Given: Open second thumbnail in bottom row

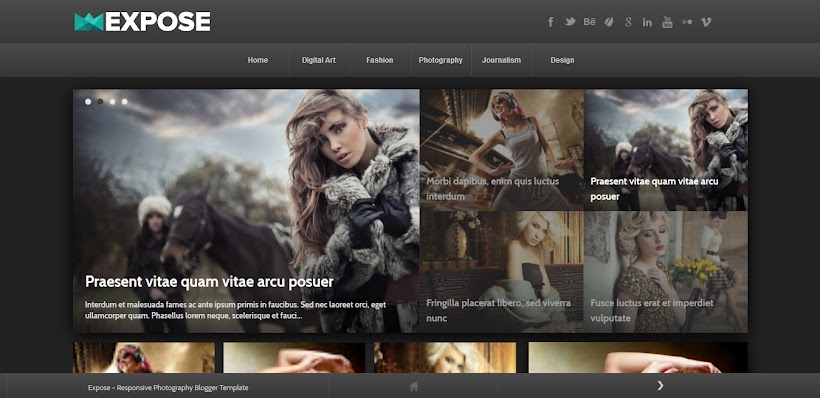Looking at the screenshot, I should pyautogui.click(x=294, y=357).
